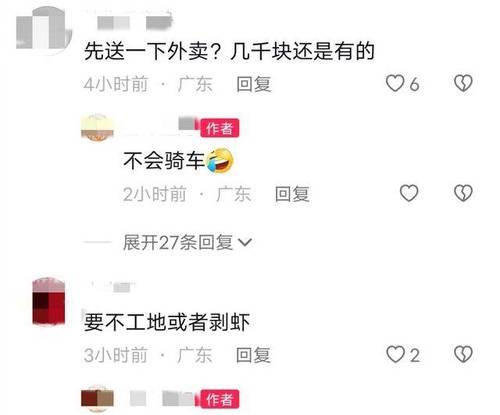Tap the bottom 作者 badge

click(x=219, y=399)
